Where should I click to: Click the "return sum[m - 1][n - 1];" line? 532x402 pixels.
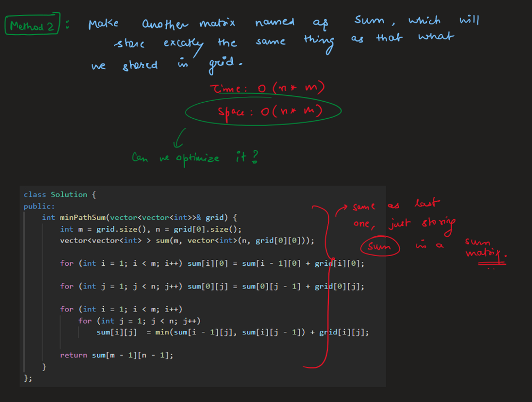point(117,355)
